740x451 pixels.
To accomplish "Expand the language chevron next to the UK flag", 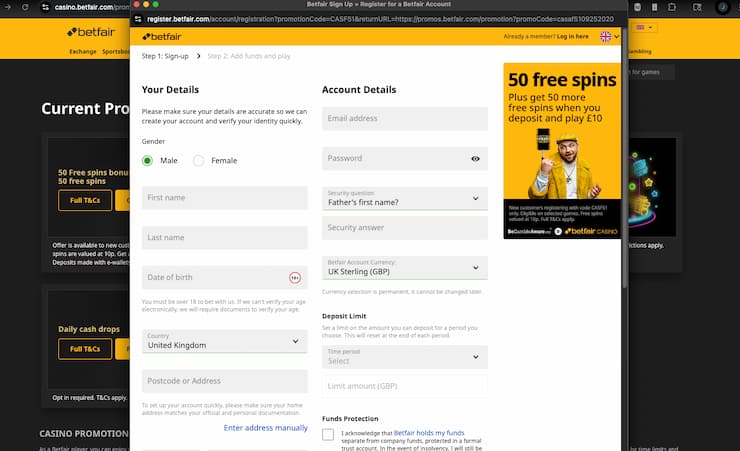I will (616, 36).
